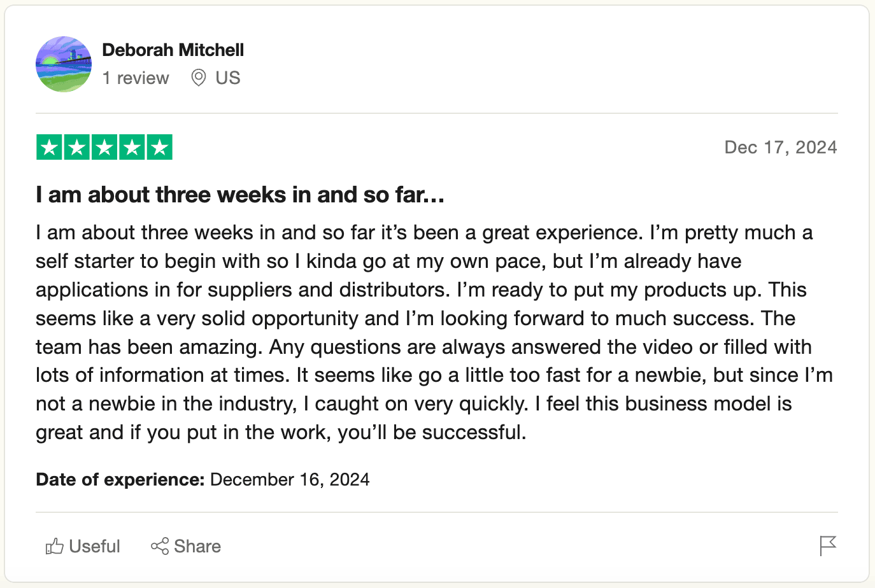Click the fourth green rating star
Viewport: 875px width, 588px height.
[132, 148]
